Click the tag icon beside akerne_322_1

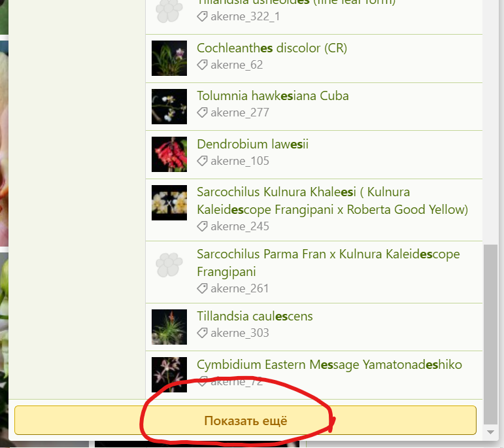202,16
